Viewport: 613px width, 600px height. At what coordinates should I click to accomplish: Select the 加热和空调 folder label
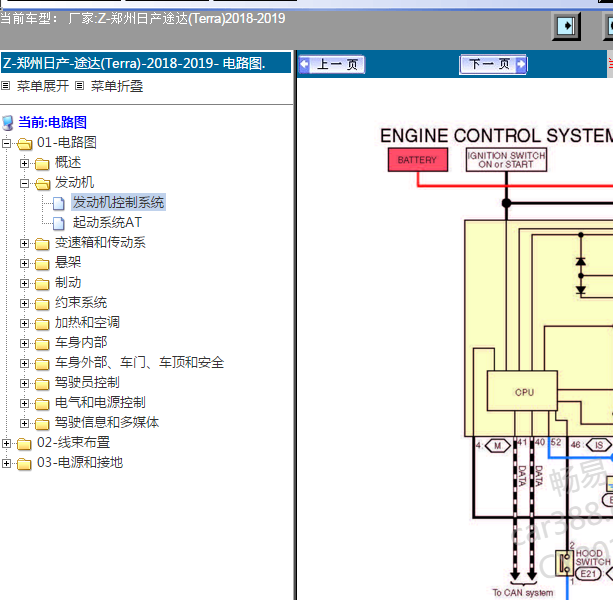tap(87, 322)
